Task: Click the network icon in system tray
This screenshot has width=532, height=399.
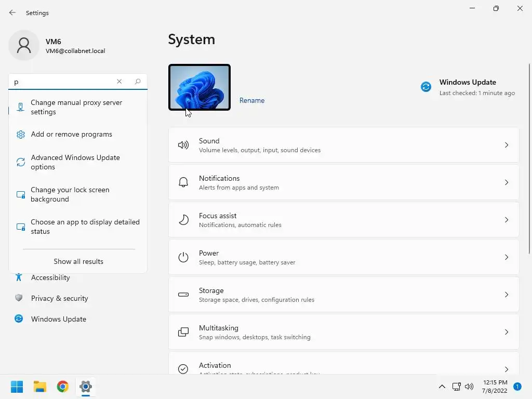Action: (x=456, y=387)
